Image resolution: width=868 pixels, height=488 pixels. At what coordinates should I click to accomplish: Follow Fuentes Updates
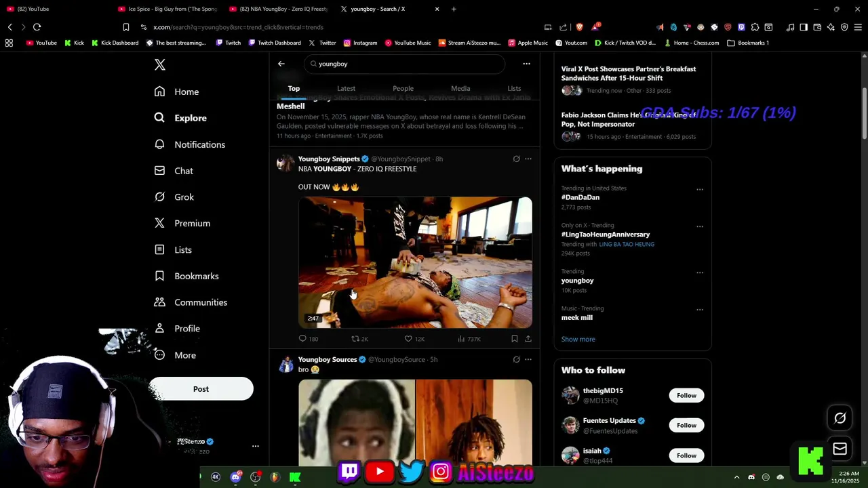pyautogui.click(x=686, y=425)
